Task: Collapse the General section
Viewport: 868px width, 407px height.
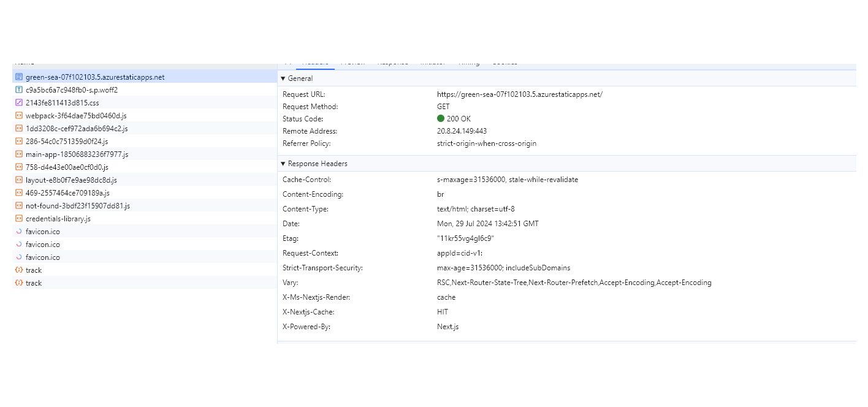Action: tap(283, 78)
